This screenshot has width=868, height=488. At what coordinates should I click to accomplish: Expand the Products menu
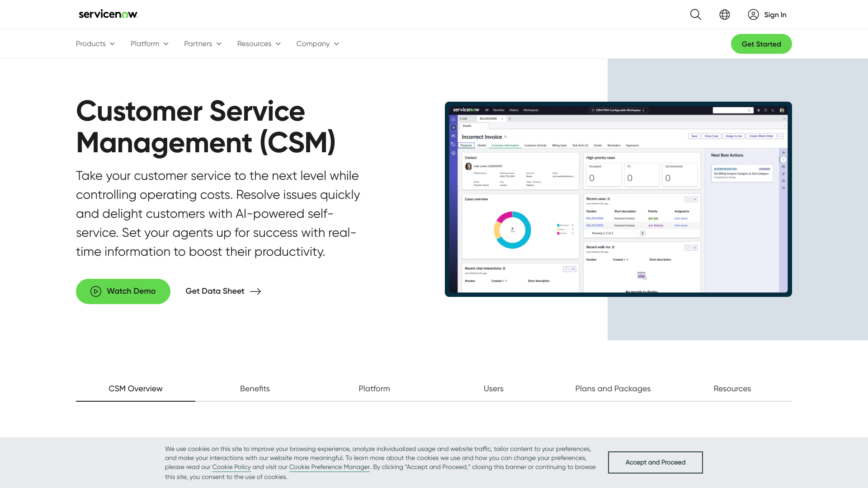pyautogui.click(x=95, y=44)
